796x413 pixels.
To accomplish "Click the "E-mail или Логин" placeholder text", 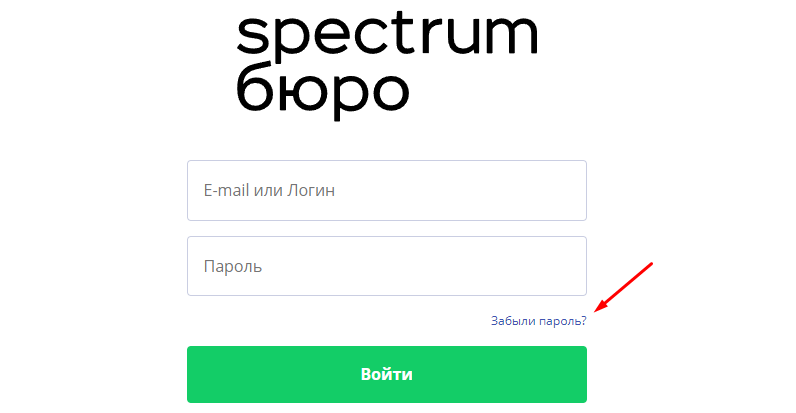I will coord(268,190).
